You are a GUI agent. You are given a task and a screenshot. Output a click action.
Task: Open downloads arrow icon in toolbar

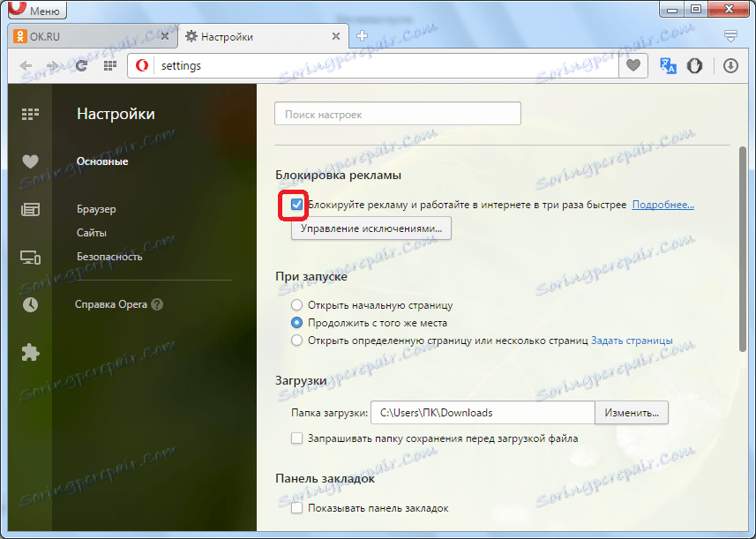pyautogui.click(x=730, y=65)
